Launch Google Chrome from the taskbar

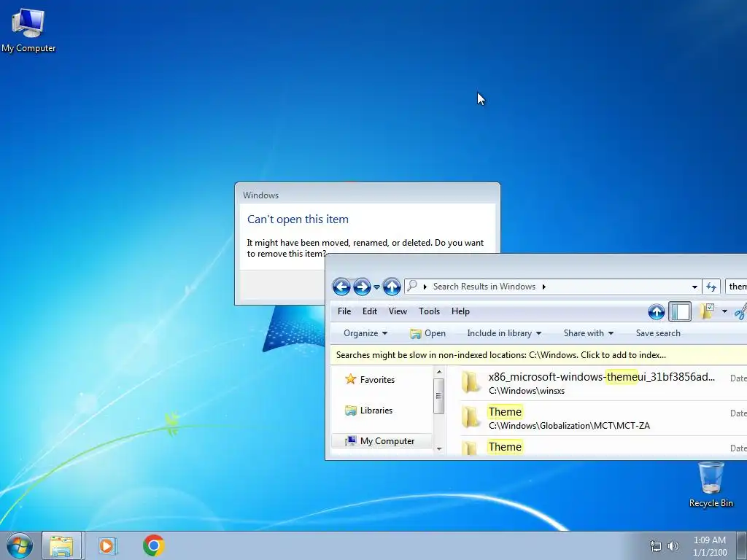coord(153,545)
